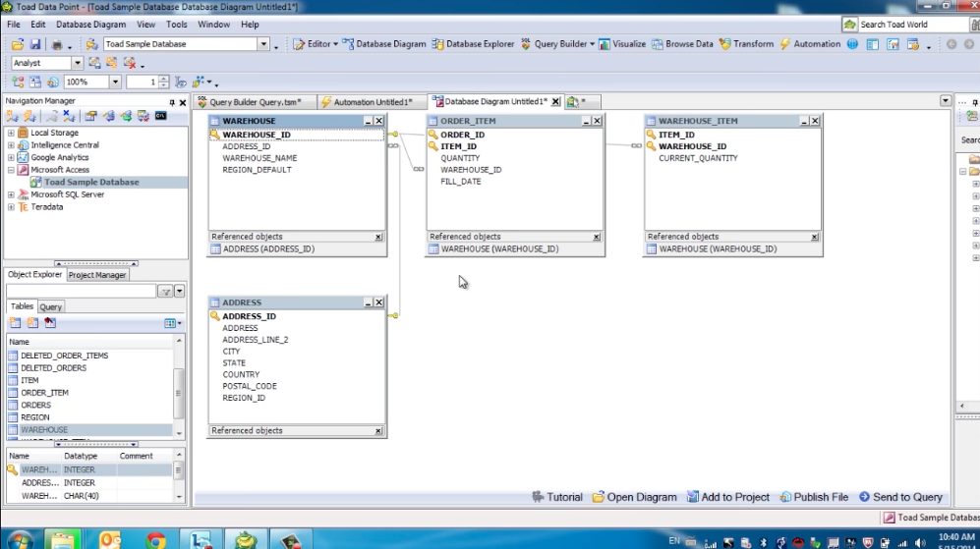Image resolution: width=980 pixels, height=549 pixels.
Task: Open Browse Data from the toolbar
Action: (681, 44)
